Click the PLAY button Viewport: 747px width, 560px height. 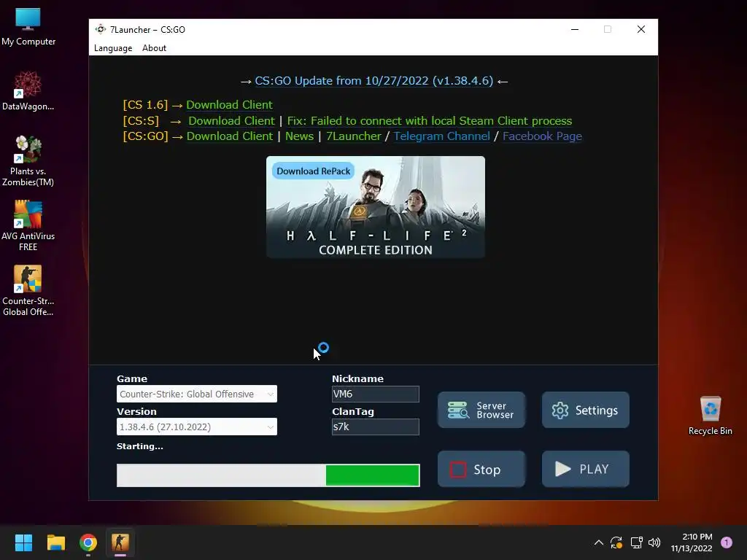click(586, 469)
